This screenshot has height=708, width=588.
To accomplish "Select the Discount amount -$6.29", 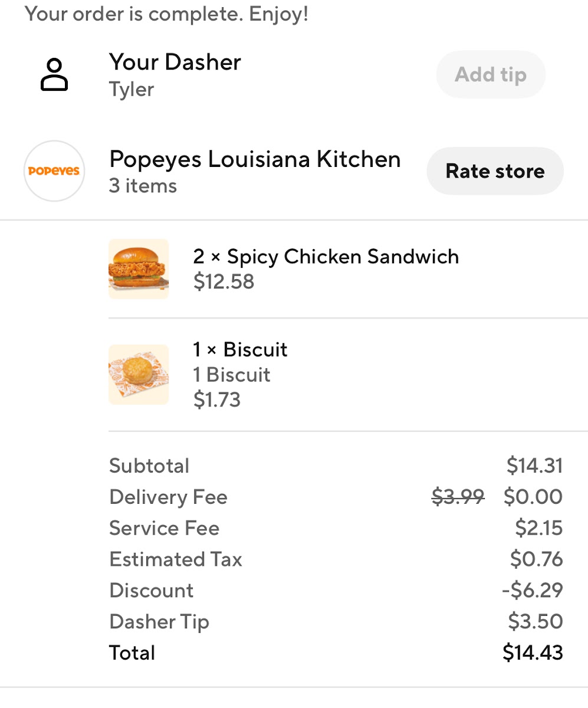I will click(533, 590).
